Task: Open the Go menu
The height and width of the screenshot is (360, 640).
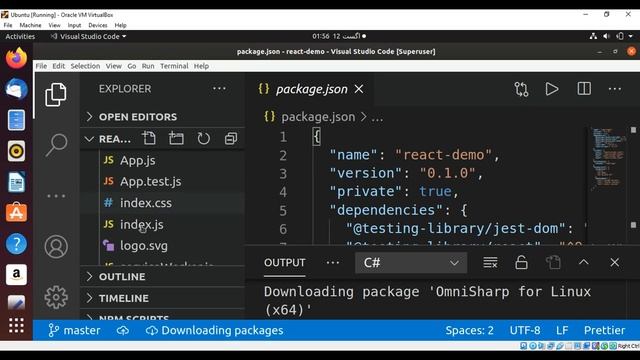Action: tap(131, 66)
